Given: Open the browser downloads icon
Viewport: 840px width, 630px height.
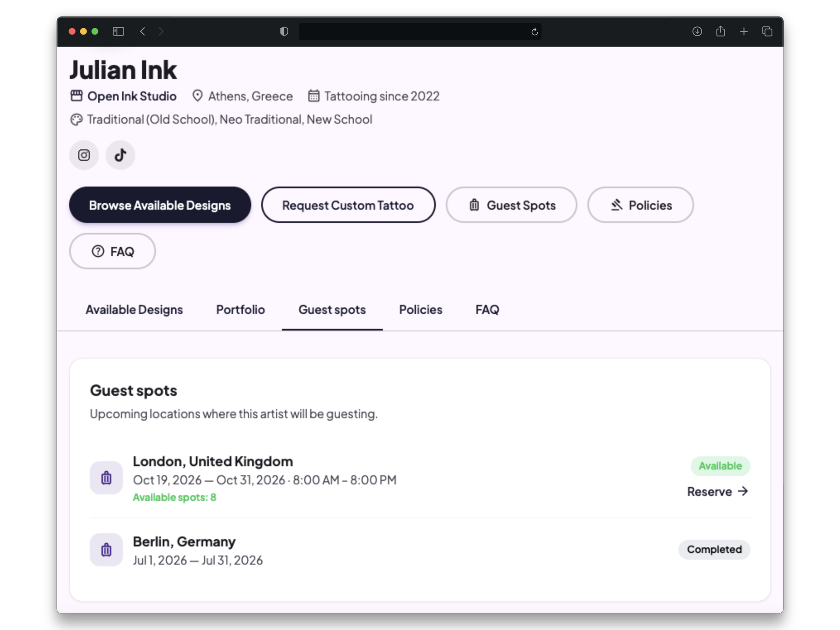Looking at the screenshot, I should point(697,31).
